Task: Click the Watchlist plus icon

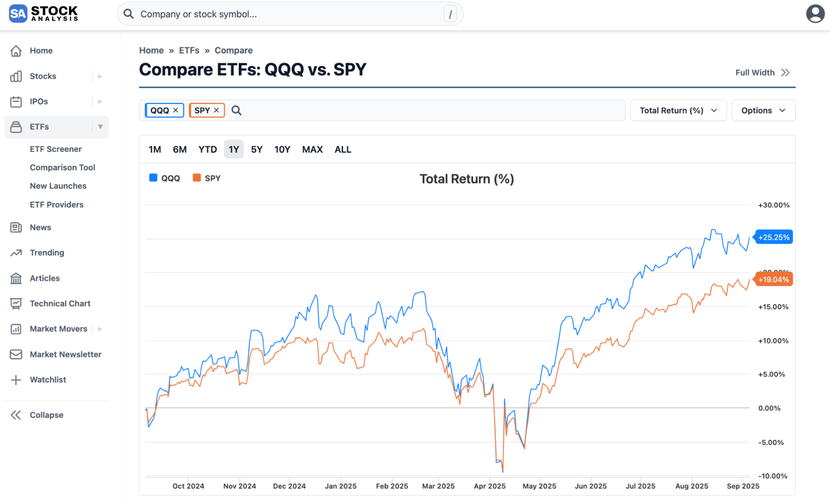Action: point(16,380)
